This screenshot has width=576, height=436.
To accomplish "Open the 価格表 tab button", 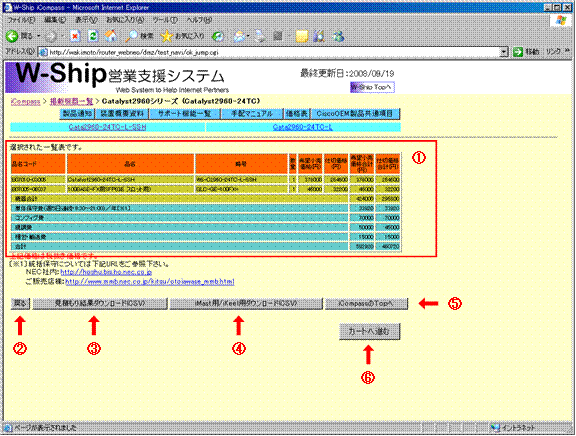I will pyautogui.click(x=297, y=114).
